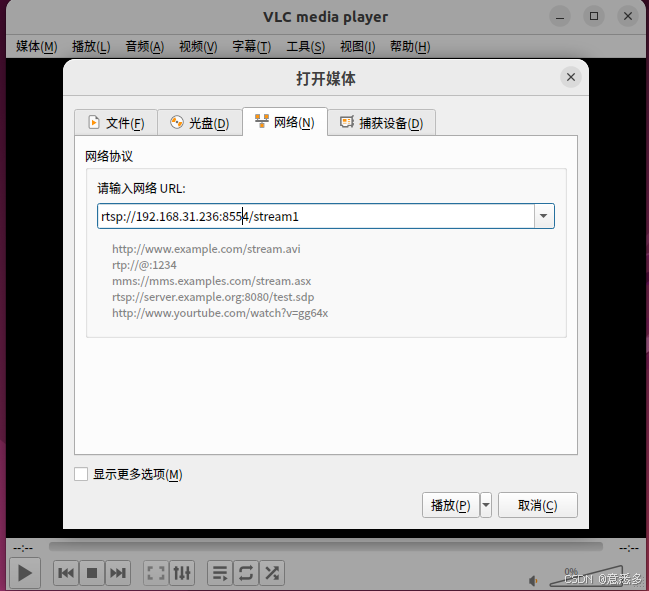Click the Play (播放 P) button in the dialog

[x=451, y=505]
